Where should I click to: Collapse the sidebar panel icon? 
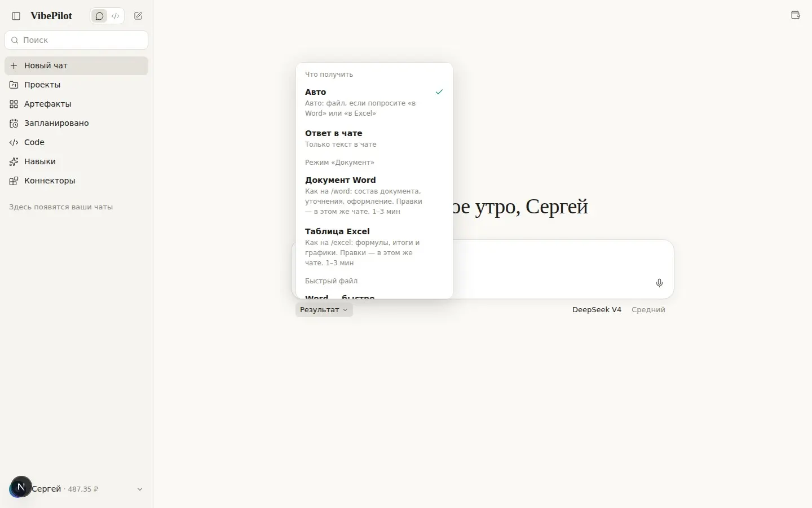[16, 16]
